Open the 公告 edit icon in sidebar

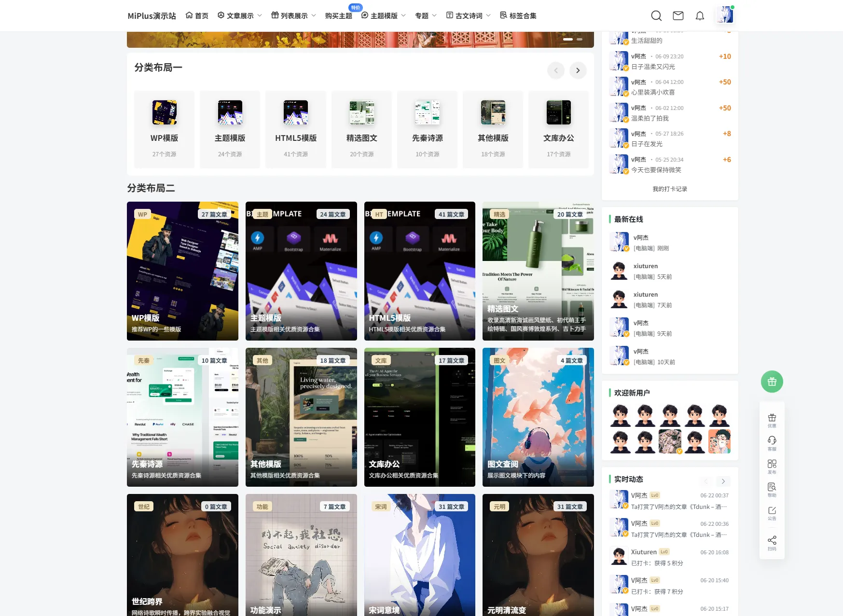pyautogui.click(x=772, y=513)
